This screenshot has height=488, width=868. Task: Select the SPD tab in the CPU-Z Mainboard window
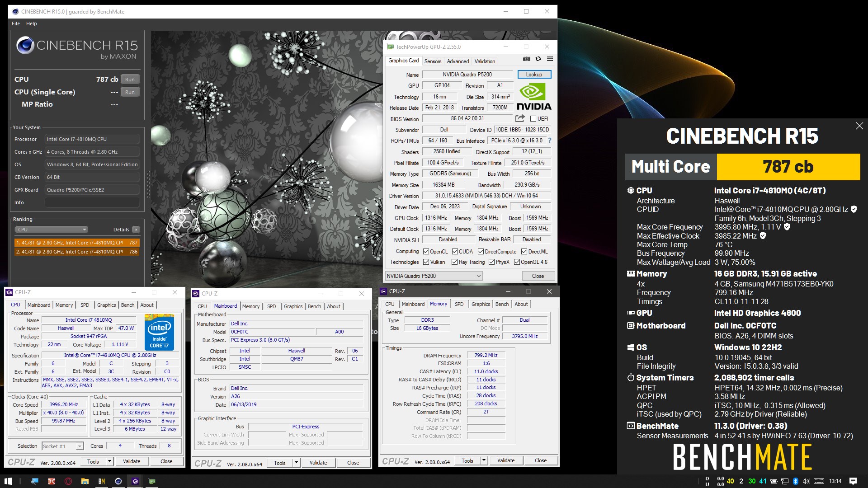point(271,306)
